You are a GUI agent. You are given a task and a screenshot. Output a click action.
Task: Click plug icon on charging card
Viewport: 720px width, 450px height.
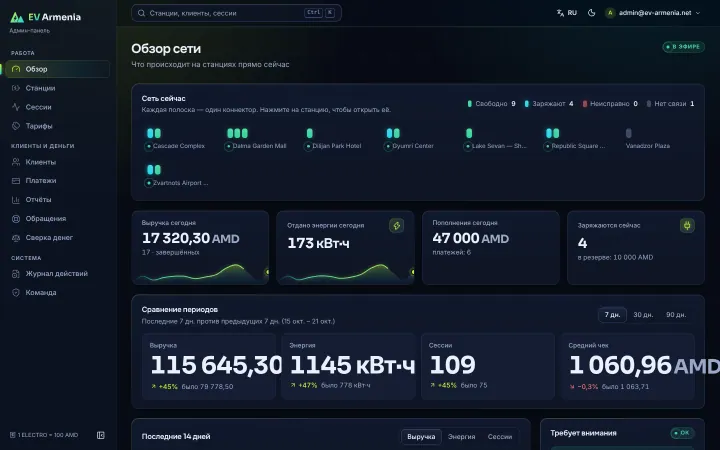pos(687,225)
